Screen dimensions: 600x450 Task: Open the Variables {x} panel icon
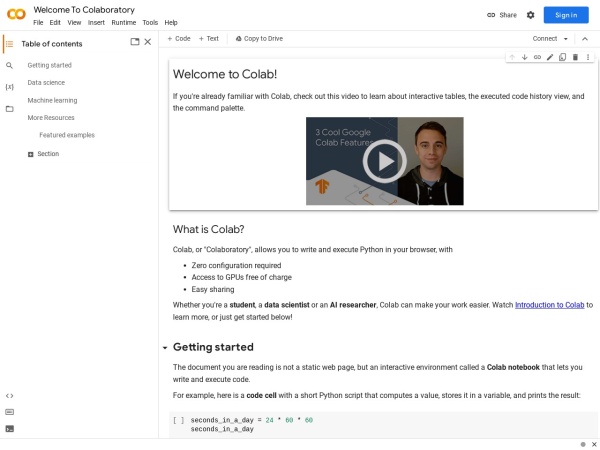click(x=10, y=87)
